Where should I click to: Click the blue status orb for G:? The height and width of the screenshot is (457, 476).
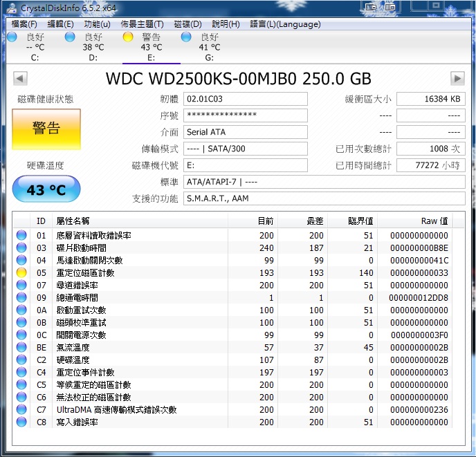click(186, 37)
